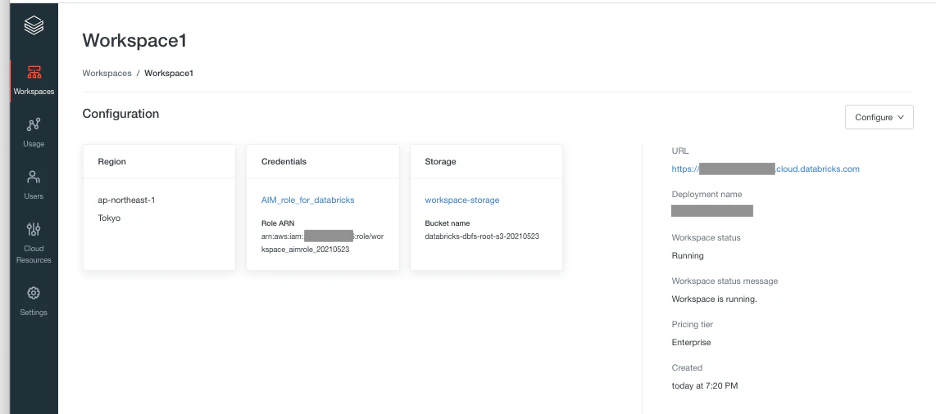936x414 pixels.
Task: Select the Workspace1 breadcrumb text
Action: (x=169, y=73)
